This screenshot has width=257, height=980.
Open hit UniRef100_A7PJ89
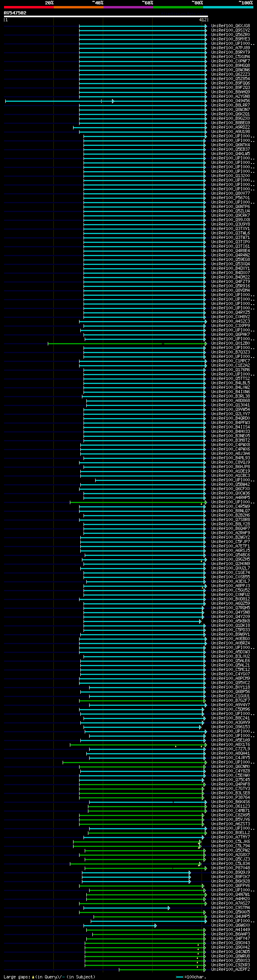(x=230, y=48)
